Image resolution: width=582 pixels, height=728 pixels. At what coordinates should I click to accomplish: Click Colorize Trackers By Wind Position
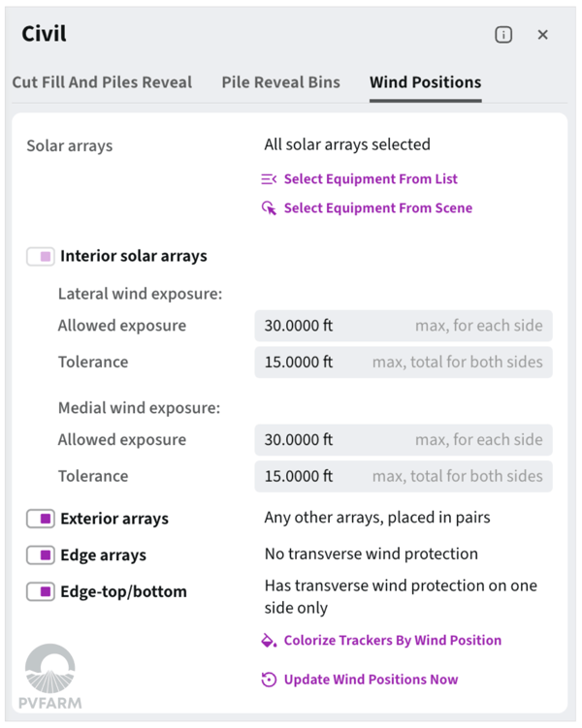click(x=393, y=641)
